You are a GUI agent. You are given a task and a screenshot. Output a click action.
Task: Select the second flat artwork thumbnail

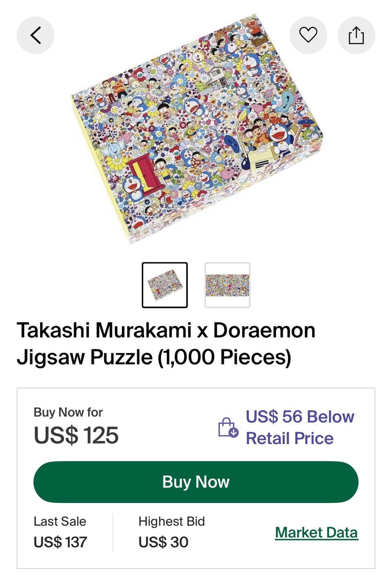click(x=227, y=285)
